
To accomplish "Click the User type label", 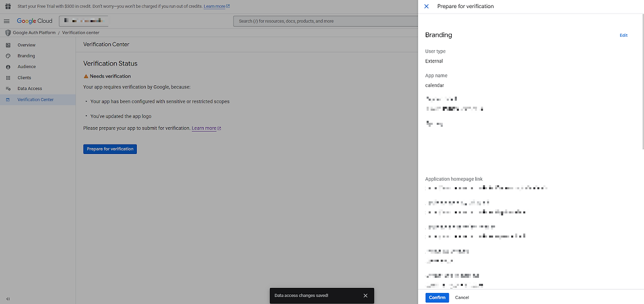I will [435, 51].
